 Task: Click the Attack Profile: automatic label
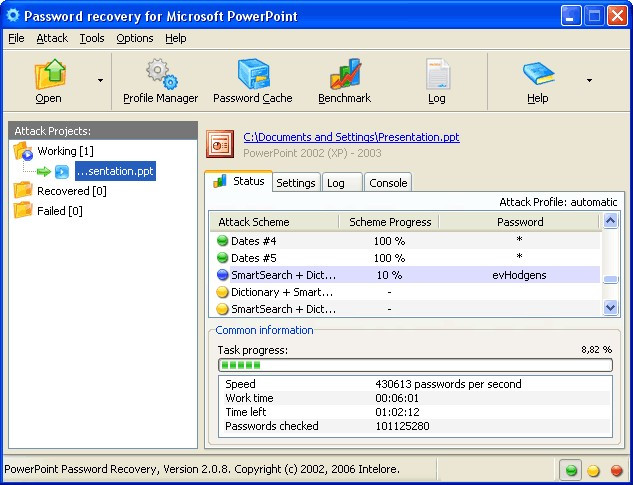point(558,202)
